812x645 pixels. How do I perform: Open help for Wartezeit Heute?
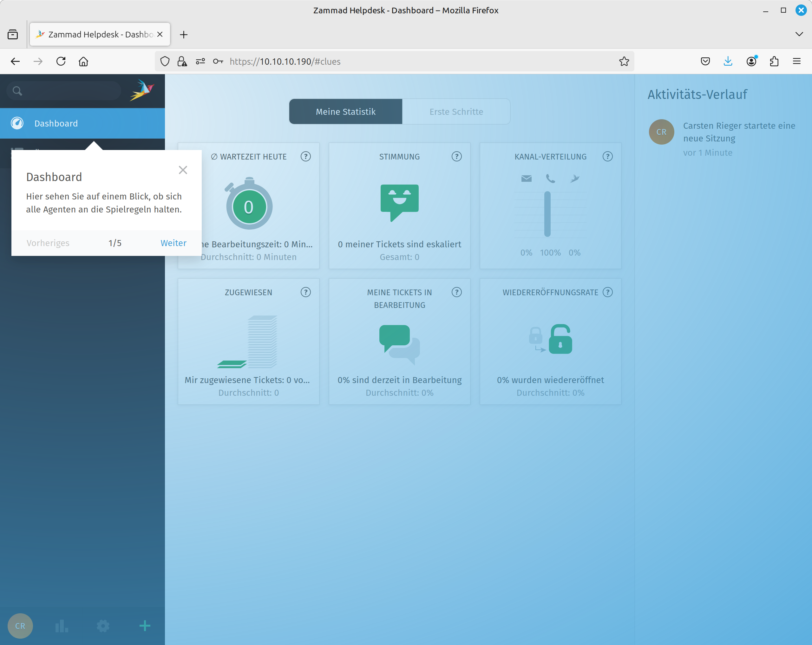coord(305,157)
